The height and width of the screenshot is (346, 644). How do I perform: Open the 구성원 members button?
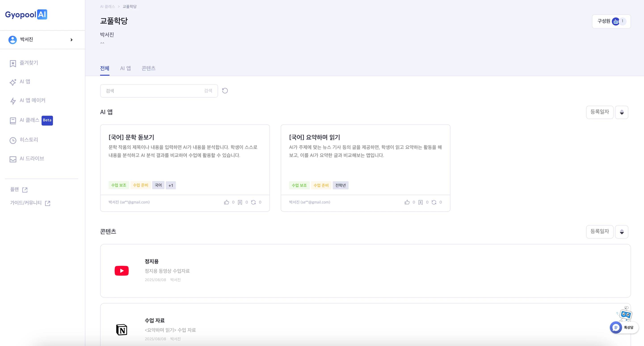(611, 21)
